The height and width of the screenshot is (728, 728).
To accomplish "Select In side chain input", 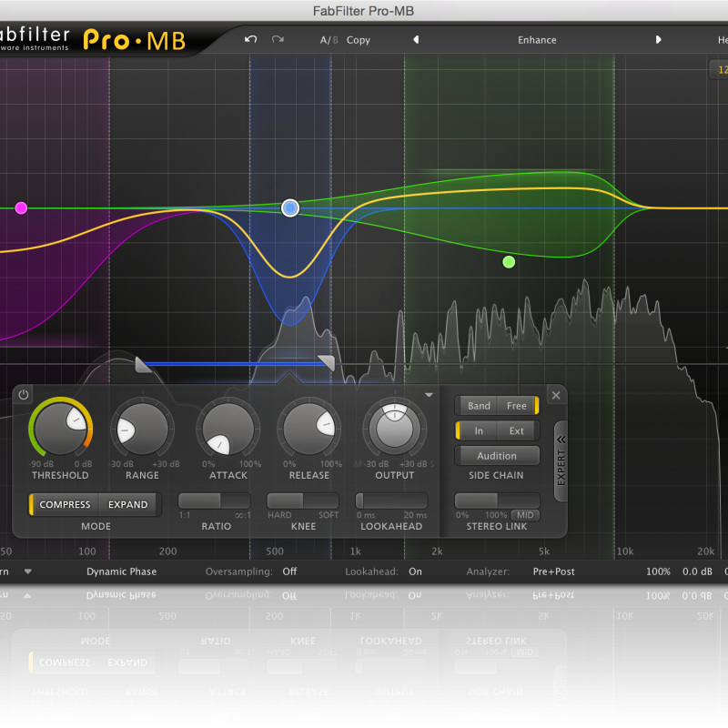I will pyautogui.click(x=477, y=430).
